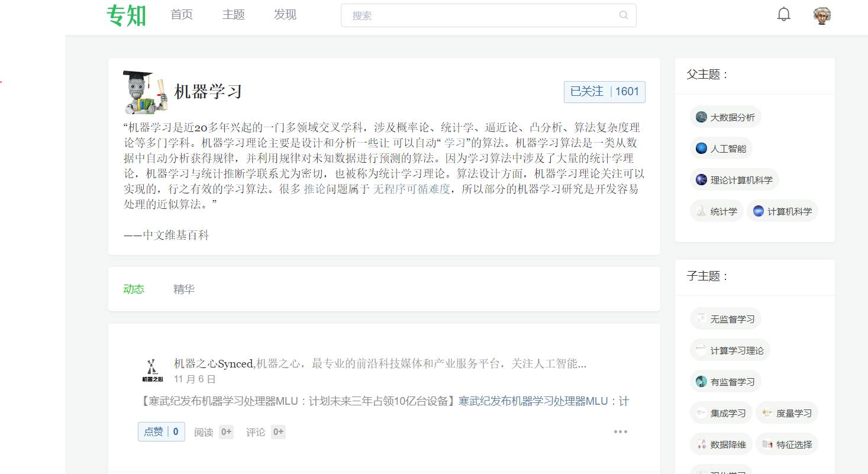Click the 数据降维 topic icon
Image resolution: width=868 pixels, height=474 pixels.
701,444
